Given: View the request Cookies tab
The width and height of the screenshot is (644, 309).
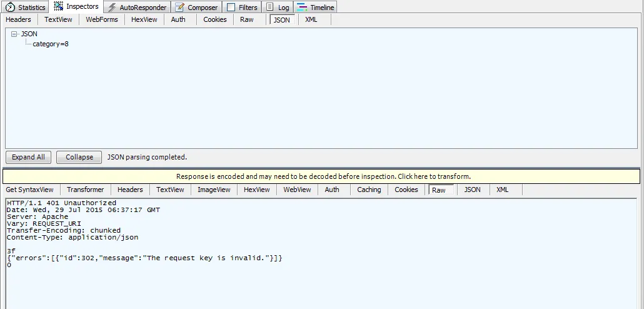Looking at the screenshot, I should point(215,19).
